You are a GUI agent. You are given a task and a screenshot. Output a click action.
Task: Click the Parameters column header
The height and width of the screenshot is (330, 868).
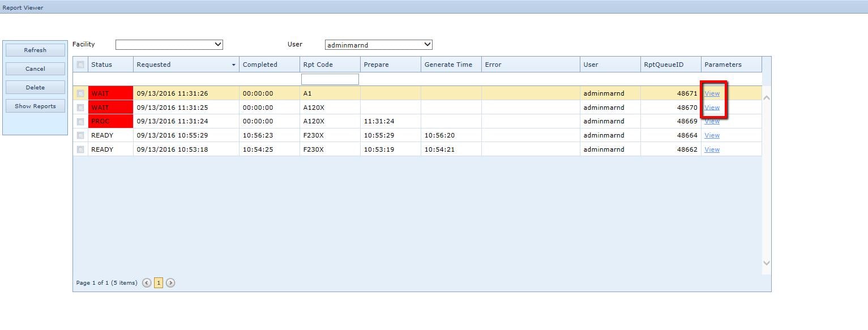click(732, 65)
